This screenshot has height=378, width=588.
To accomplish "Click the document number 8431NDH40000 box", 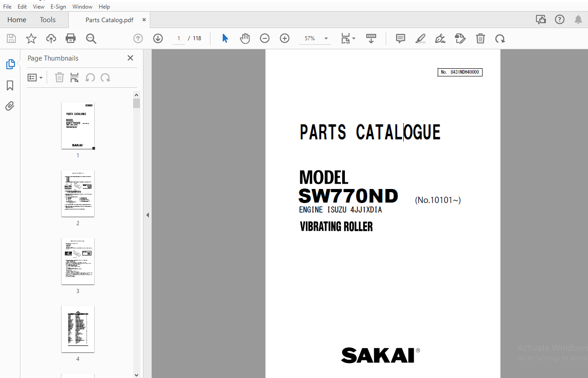I will pyautogui.click(x=460, y=72).
